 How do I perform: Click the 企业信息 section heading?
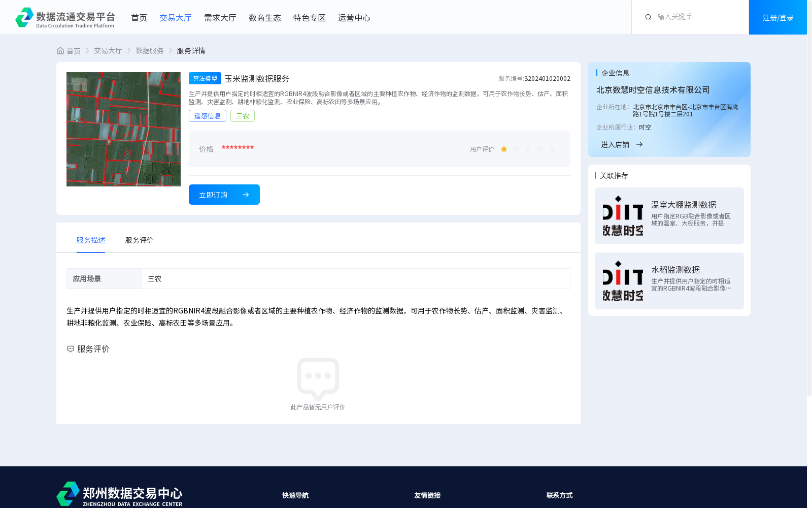(616, 73)
